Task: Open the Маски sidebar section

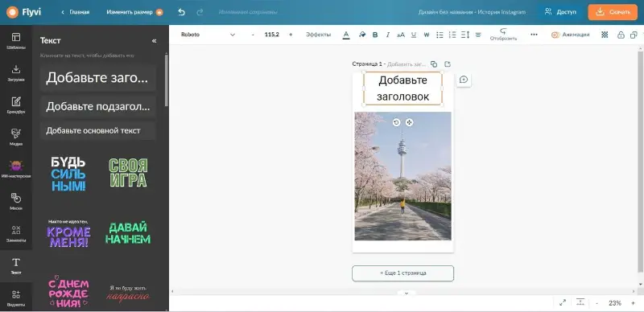Action: point(16,202)
